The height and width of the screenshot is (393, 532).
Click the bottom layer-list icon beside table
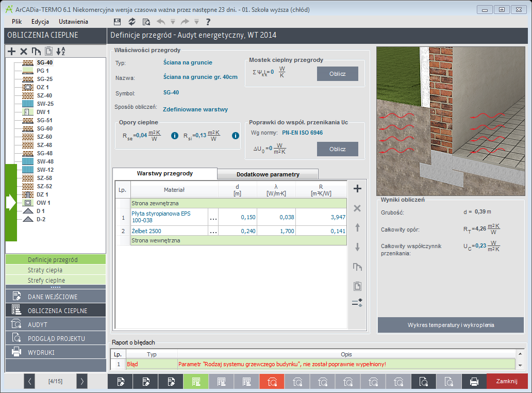[357, 303]
